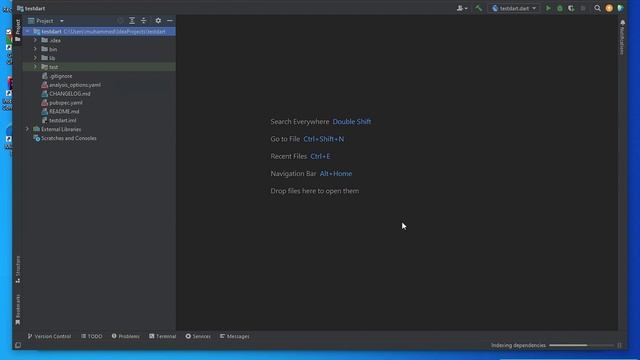This screenshot has width=640, height=360.
Task: Select CHANGELOG.md in the tree
Action: (x=69, y=94)
